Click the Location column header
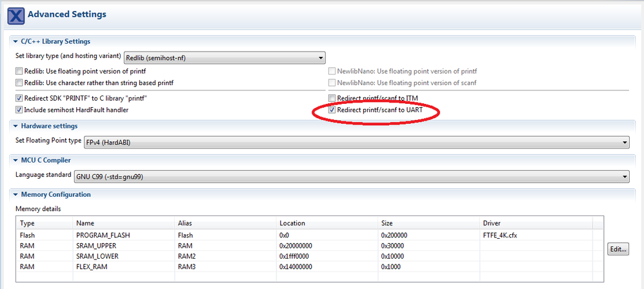 [x=327, y=223]
